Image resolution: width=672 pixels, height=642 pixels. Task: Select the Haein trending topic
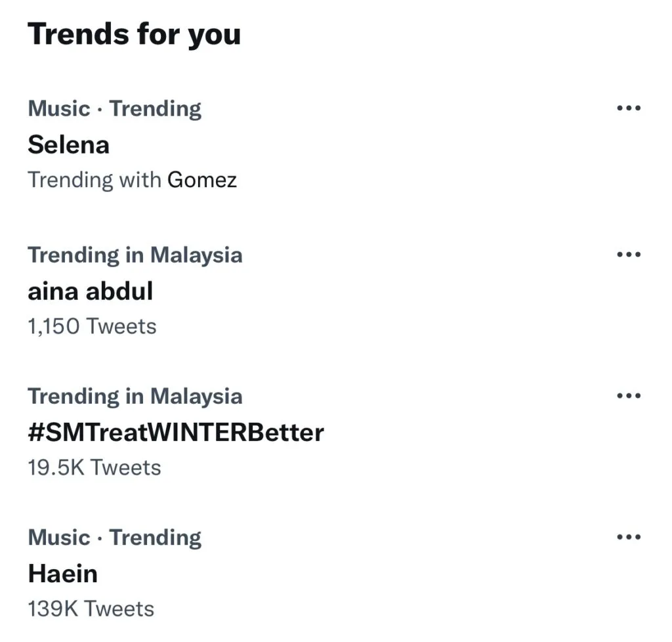point(62,574)
